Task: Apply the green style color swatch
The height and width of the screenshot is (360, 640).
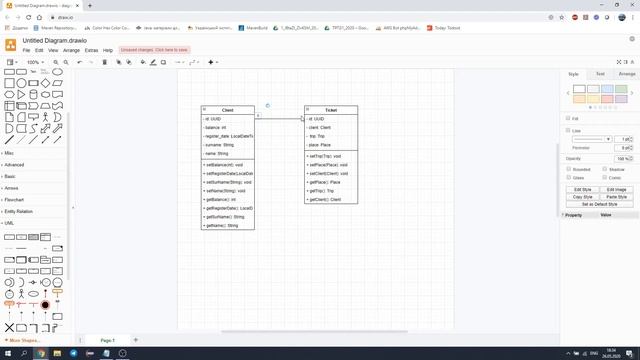Action: 621,89
